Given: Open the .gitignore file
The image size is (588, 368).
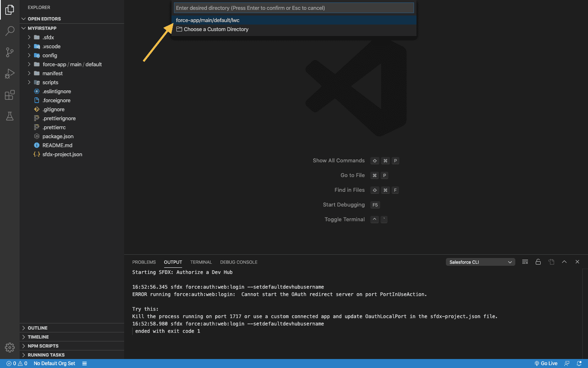Looking at the screenshot, I should (72, 109).
